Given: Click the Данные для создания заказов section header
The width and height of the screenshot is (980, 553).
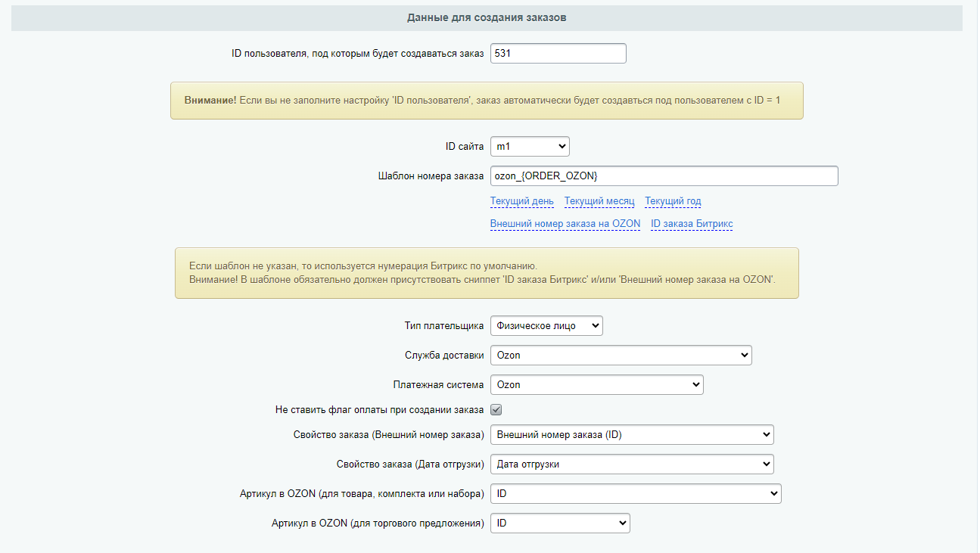Looking at the screenshot, I should pos(487,18).
